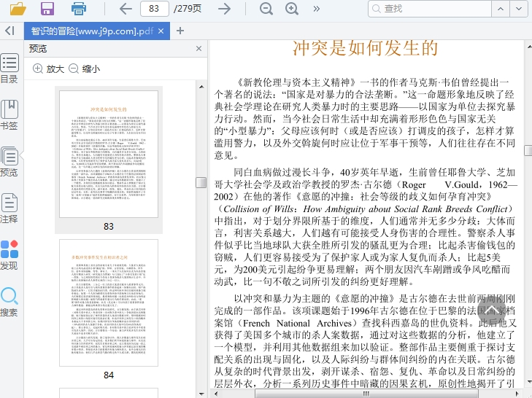Select page 84 thumbnail in preview
Image resolution: width=532 pixels, height=398 pixels.
click(x=108, y=303)
